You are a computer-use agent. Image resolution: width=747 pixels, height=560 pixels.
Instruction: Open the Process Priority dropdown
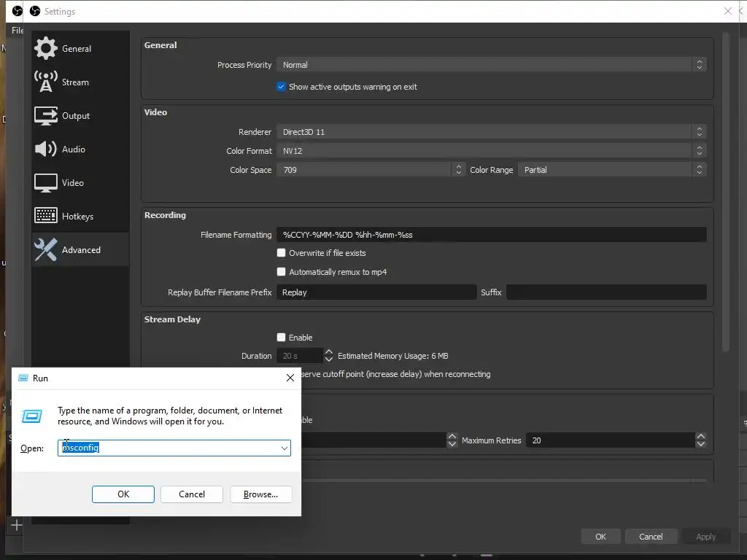click(491, 65)
